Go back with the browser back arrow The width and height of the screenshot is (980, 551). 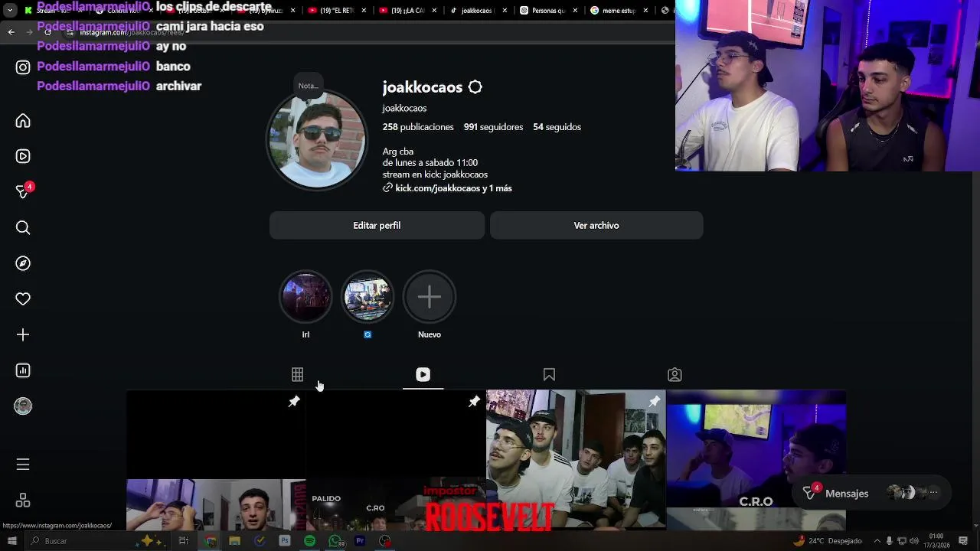pyautogui.click(x=11, y=31)
